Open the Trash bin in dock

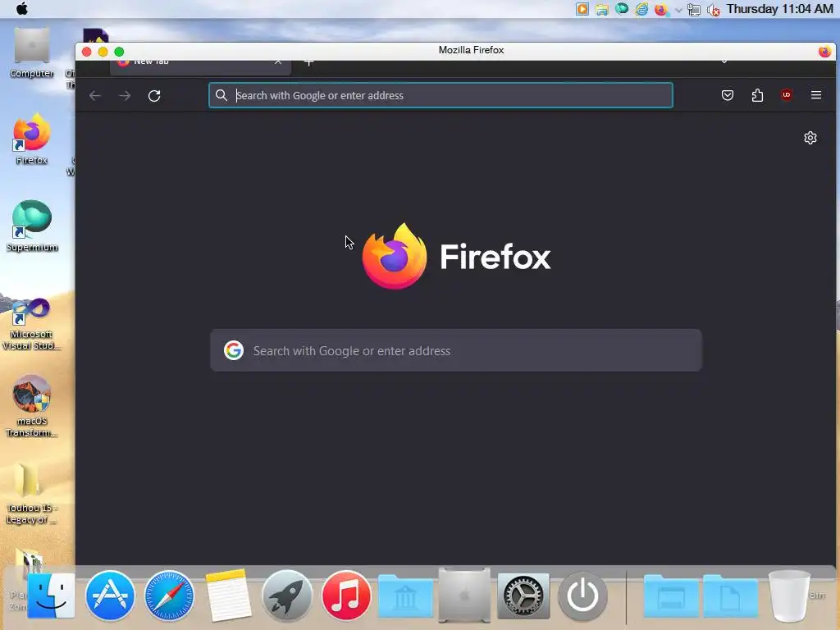pyautogui.click(x=789, y=596)
